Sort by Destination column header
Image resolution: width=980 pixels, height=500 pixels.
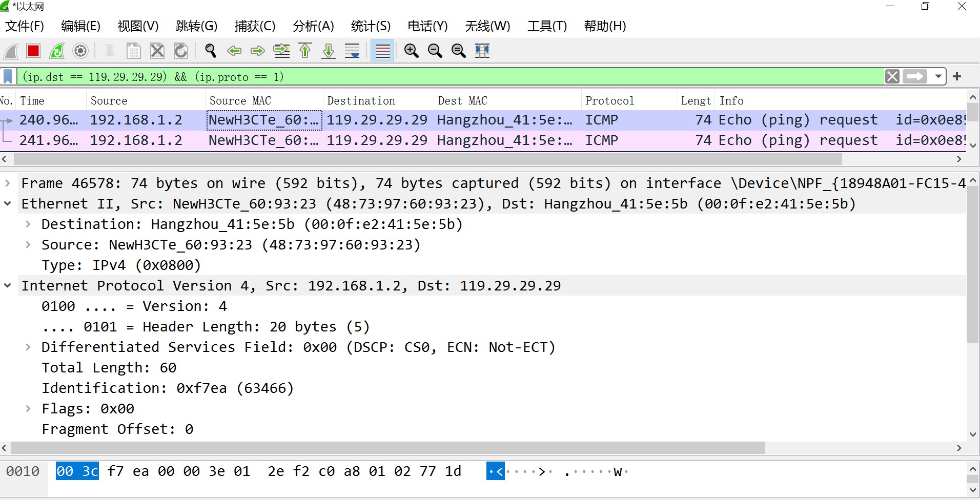click(379, 101)
